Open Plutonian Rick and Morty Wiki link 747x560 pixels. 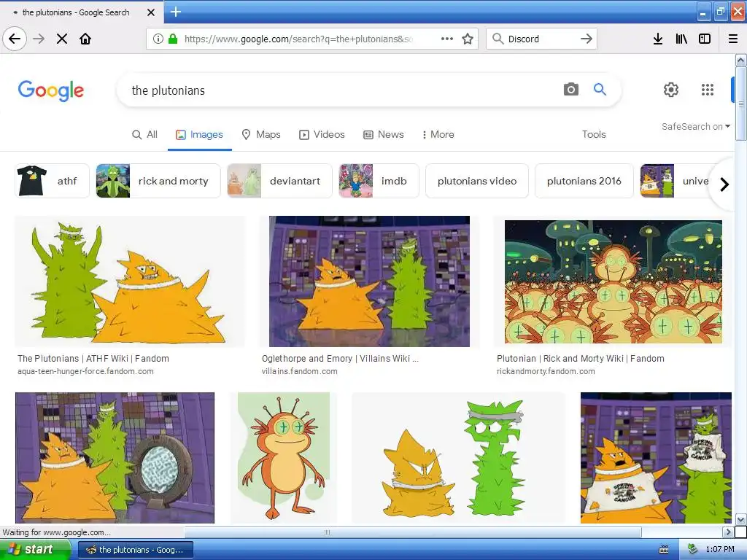pos(580,359)
